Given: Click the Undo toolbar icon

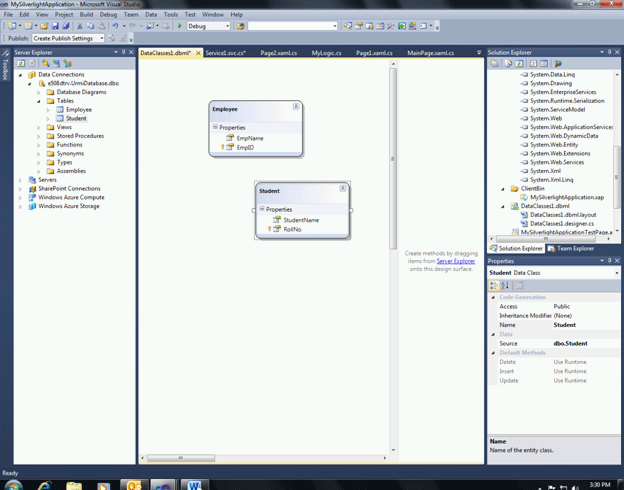Looking at the screenshot, I should 115,26.
